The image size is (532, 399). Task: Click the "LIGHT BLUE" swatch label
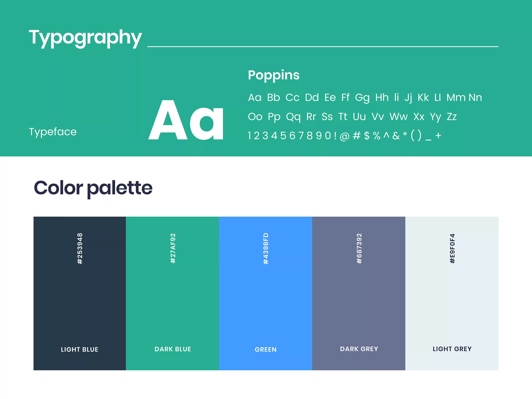click(80, 349)
